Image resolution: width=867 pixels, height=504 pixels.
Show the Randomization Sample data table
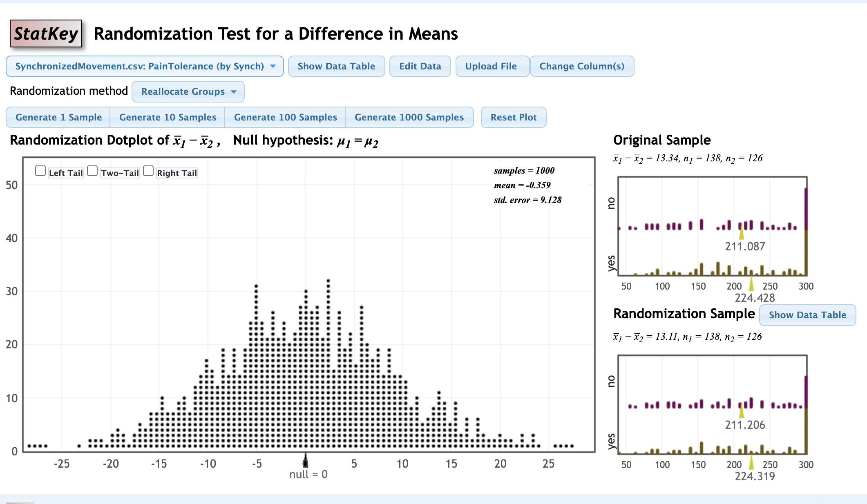tap(807, 314)
